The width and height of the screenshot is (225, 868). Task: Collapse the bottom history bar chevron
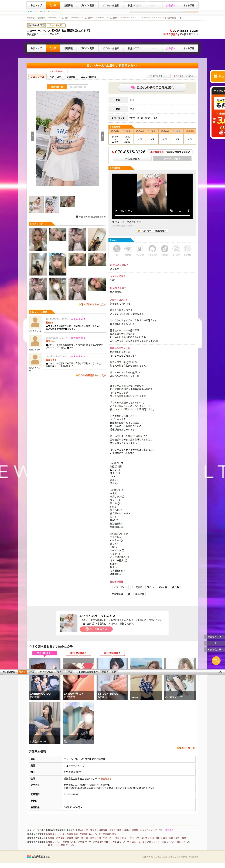[x=220, y=672]
